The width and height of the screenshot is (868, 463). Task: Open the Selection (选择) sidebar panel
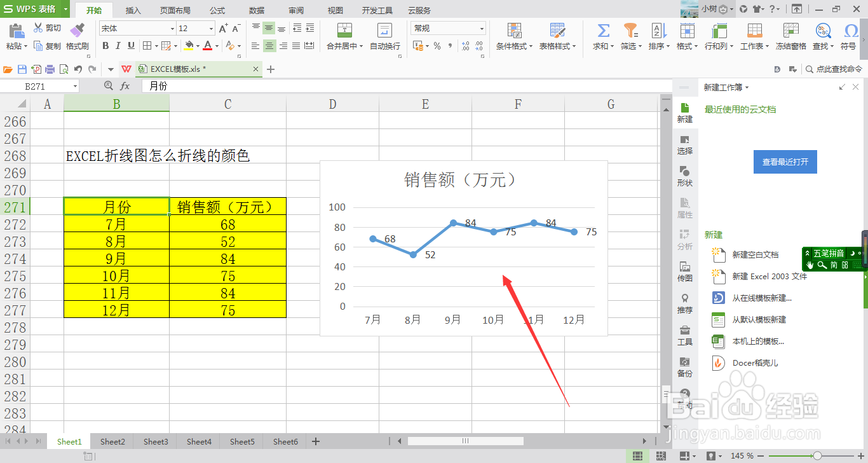(x=685, y=144)
